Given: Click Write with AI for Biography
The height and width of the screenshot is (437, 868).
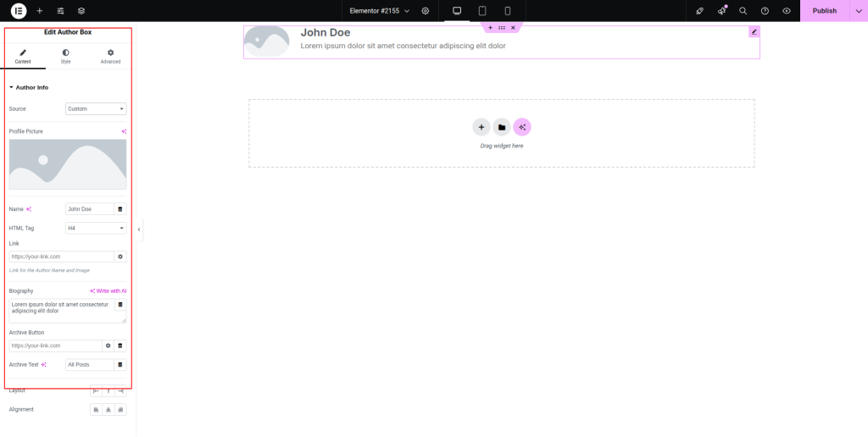Looking at the screenshot, I should [108, 291].
